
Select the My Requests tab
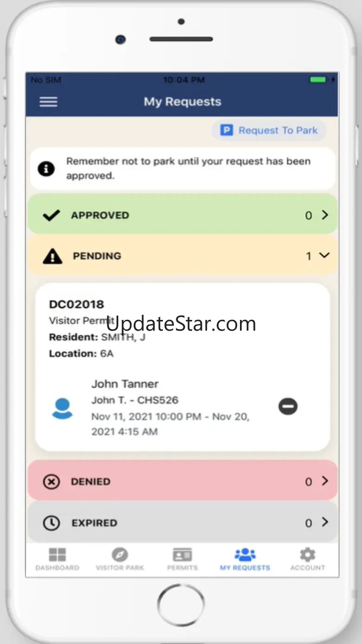(x=245, y=559)
